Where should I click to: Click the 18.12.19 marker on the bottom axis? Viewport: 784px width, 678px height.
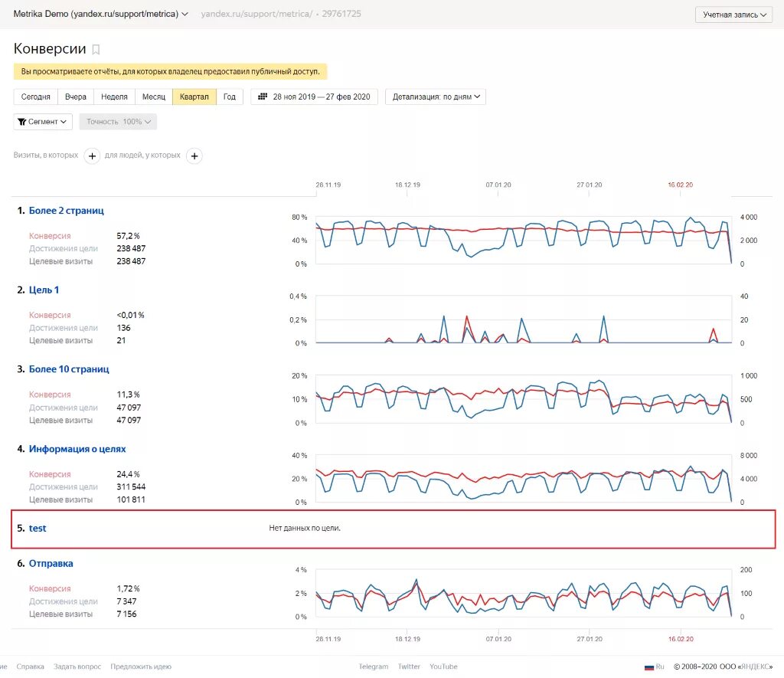pyautogui.click(x=407, y=639)
